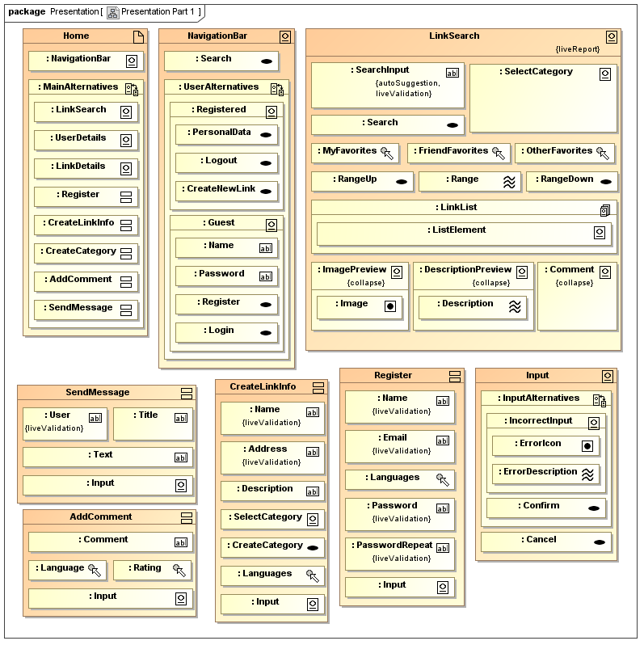Click the form icon on CreateCategory in Home
Screen dimensions: 644x645
(x=126, y=254)
